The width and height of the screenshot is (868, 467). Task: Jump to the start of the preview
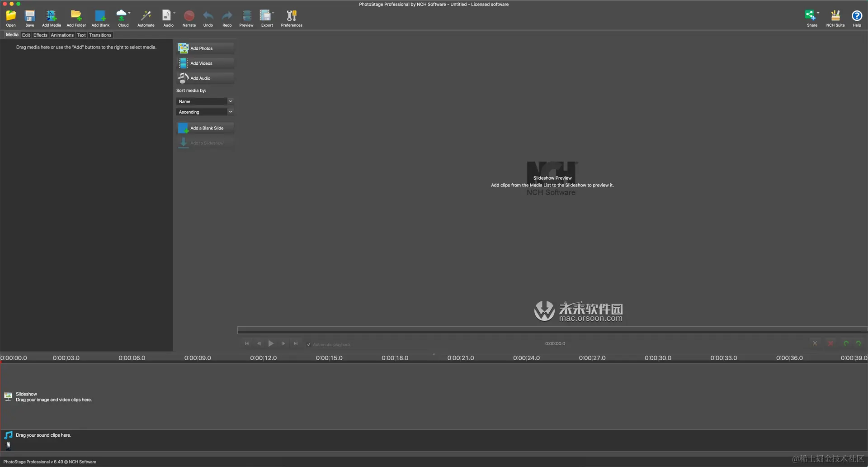coord(247,343)
